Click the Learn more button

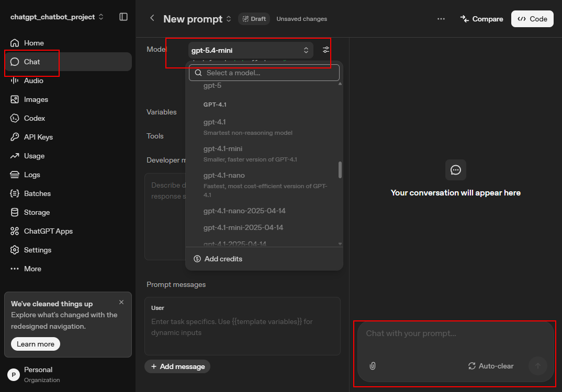tap(36, 344)
